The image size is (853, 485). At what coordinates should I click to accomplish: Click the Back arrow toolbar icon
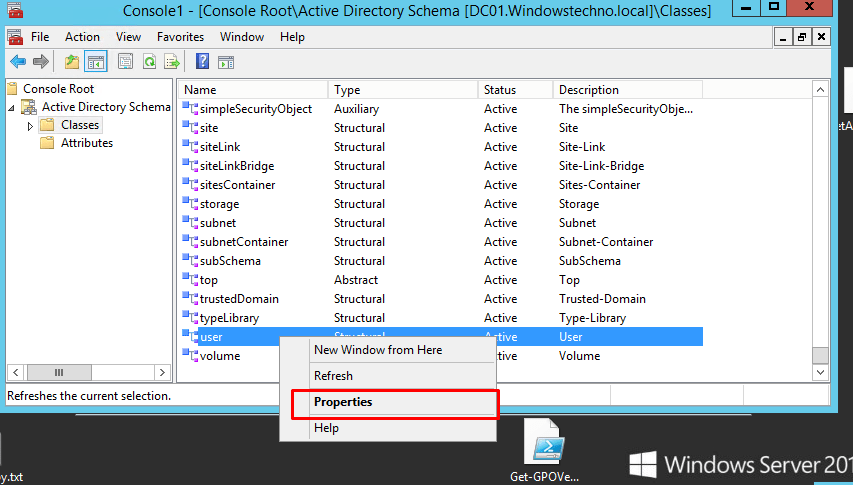point(18,62)
